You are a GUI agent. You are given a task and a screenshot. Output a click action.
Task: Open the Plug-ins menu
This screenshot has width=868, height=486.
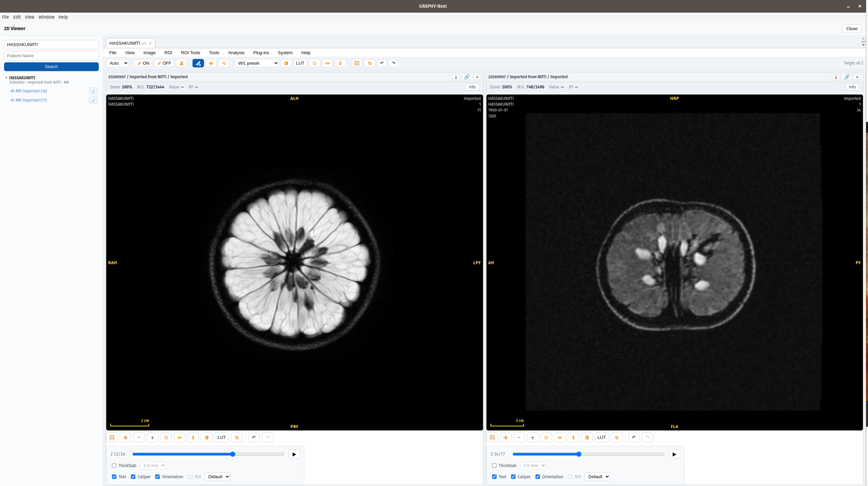261,53
